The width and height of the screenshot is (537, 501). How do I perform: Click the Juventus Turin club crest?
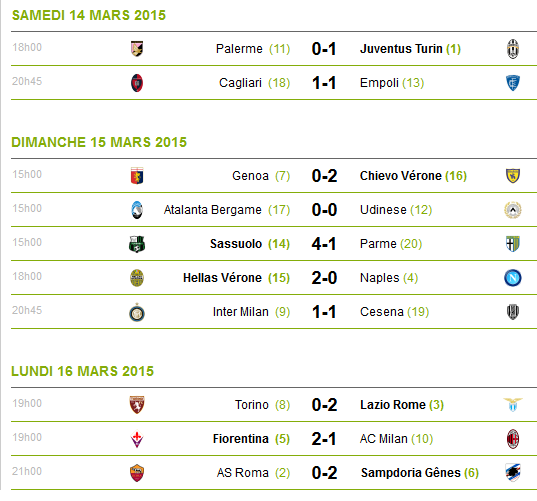pyautogui.click(x=513, y=49)
